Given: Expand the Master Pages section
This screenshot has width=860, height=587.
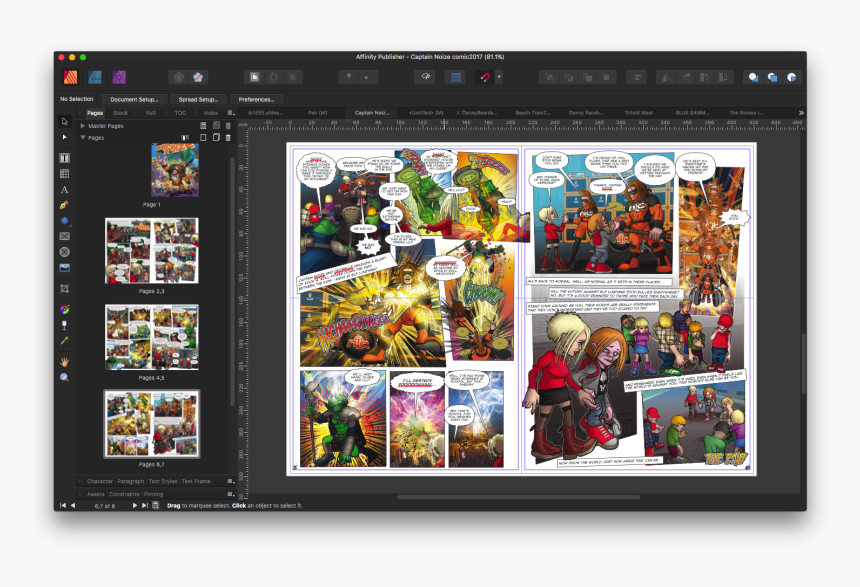Looking at the screenshot, I should click(x=83, y=126).
